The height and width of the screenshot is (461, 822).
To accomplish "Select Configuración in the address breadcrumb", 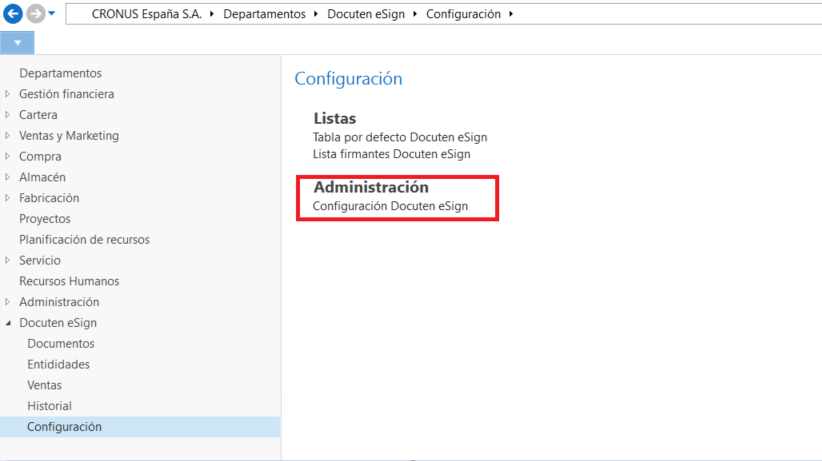I will pos(463,14).
